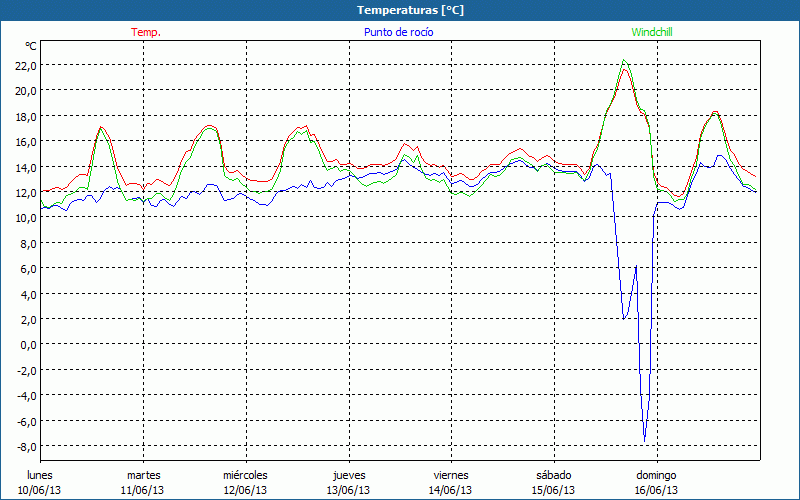
Task: Click the jueves day label
Action: [x=348, y=475]
